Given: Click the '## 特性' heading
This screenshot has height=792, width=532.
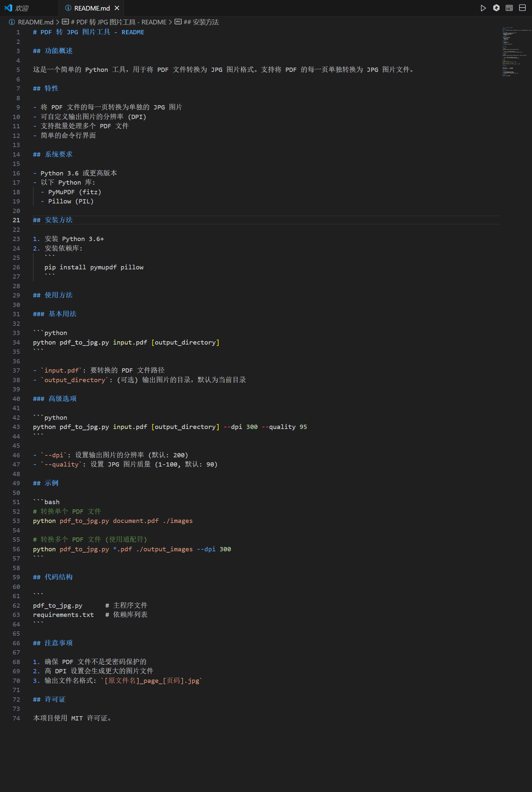Looking at the screenshot, I should pyautogui.click(x=46, y=88).
